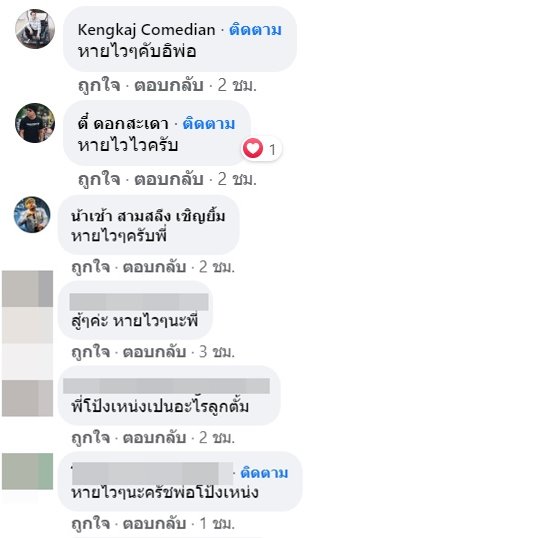Open the heart reaction count on comment
This screenshot has height=538, width=555.
(261, 148)
